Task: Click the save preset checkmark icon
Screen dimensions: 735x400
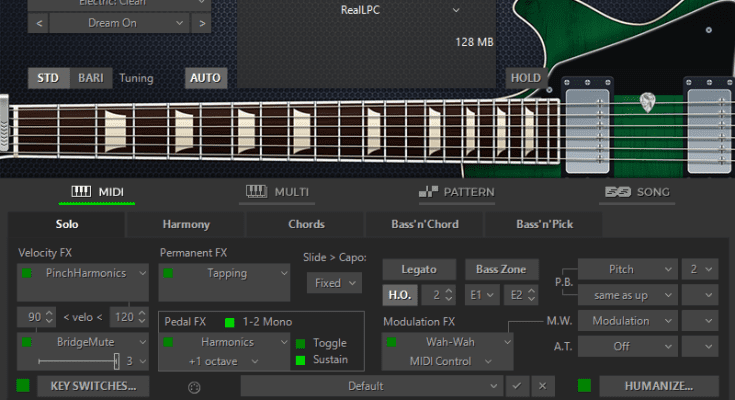Action: pos(516,386)
